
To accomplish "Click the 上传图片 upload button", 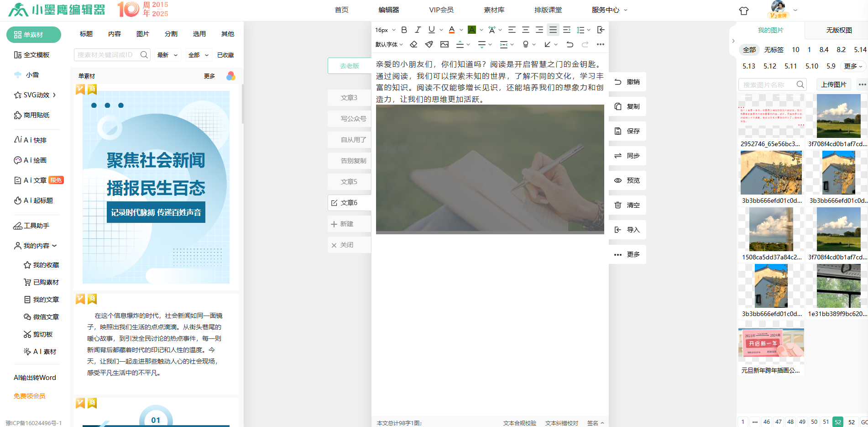I will point(833,84).
